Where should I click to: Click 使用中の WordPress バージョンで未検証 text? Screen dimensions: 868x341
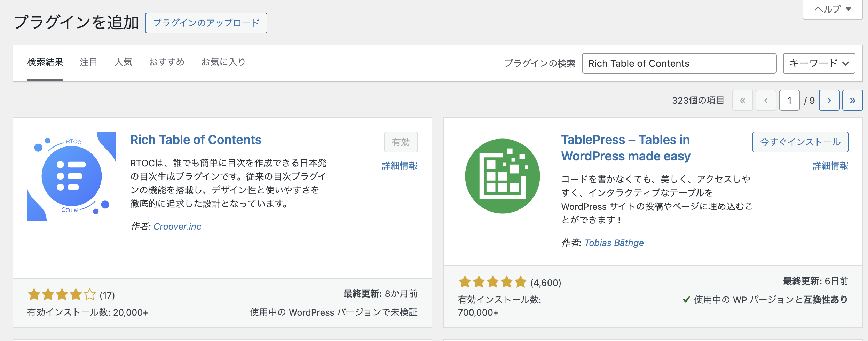coord(333,312)
